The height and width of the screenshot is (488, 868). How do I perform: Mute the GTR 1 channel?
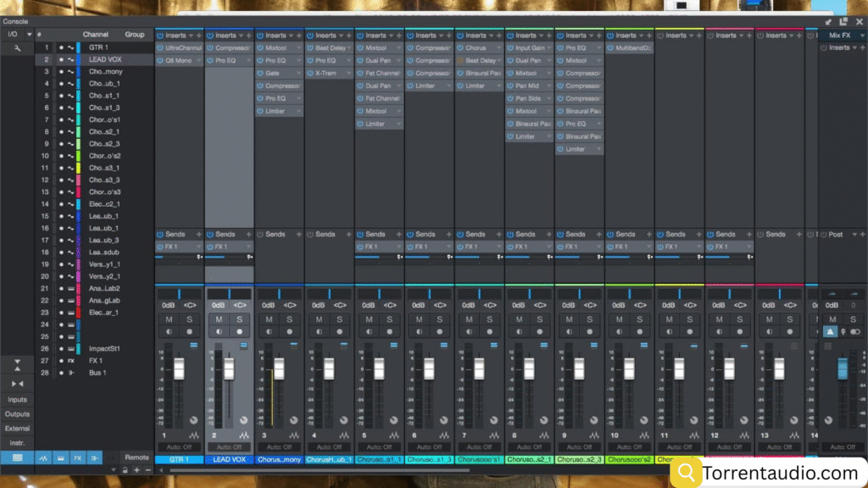(x=170, y=319)
